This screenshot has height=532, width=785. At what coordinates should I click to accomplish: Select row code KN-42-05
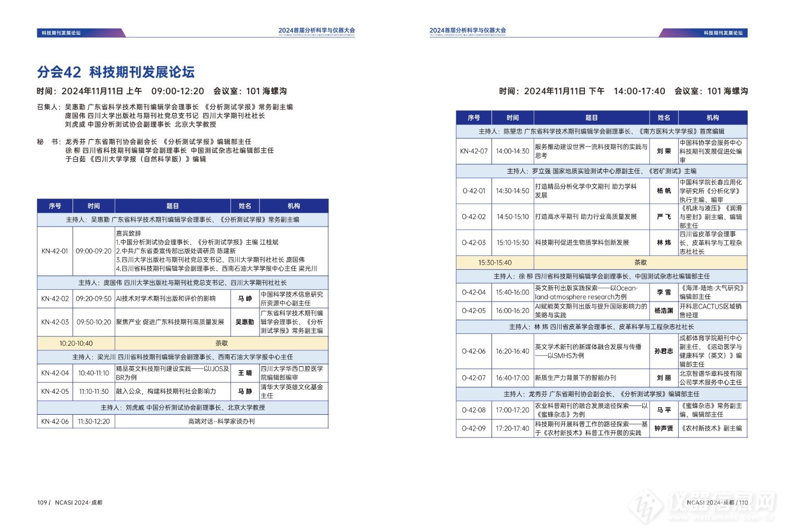[55, 392]
